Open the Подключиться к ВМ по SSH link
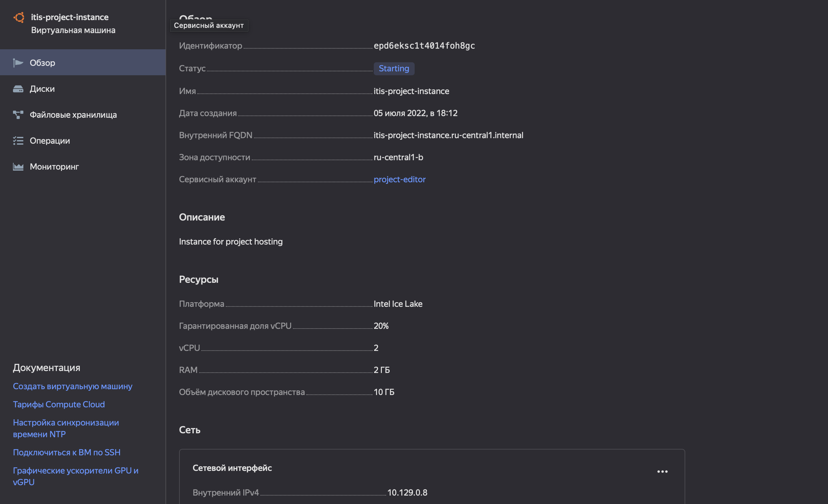The image size is (828, 504). (x=67, y=452)
